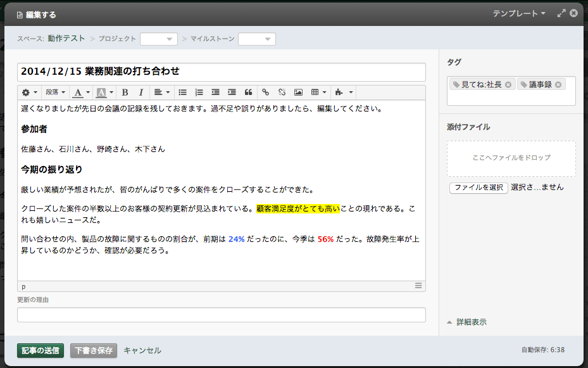588x368 pixels.
Task: Click the 編集する dialog title icon
Action: [20, 15]
